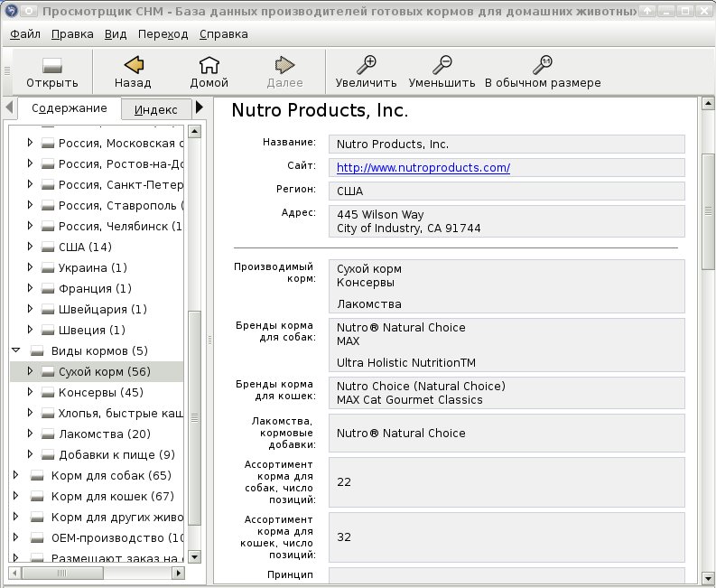Viewport: 716px width, 588px height.
Task: Expand ОЕМ-производство node
Action: tap(16, 537)
